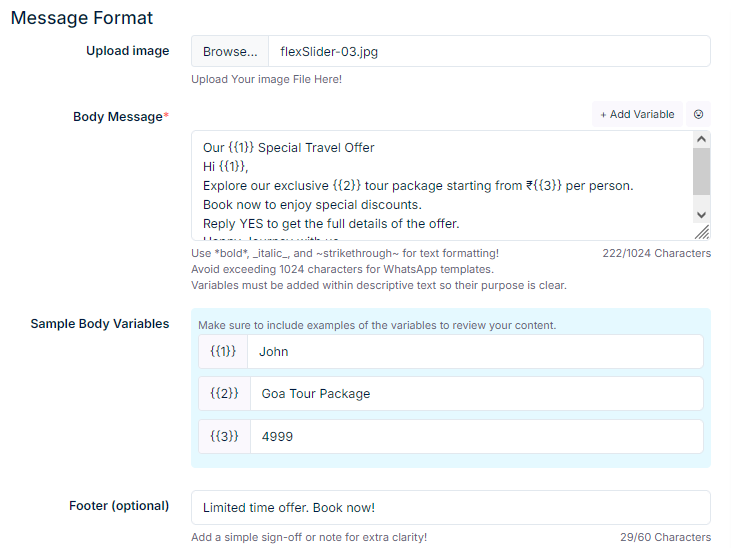Click the sample variable field containing John
This screenshot has width=731, height=548.
pyautogui.click(x=475, y=352)
